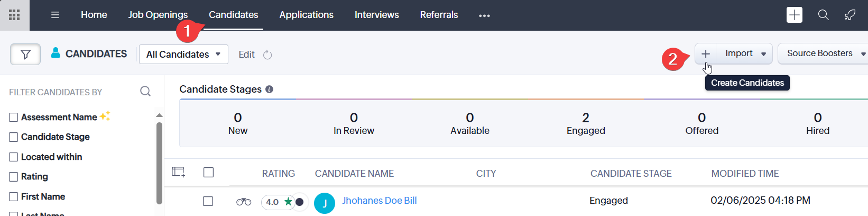The image size is (868, 216).
Task: Go to the Interviews tab
Action: click(376, 15)
